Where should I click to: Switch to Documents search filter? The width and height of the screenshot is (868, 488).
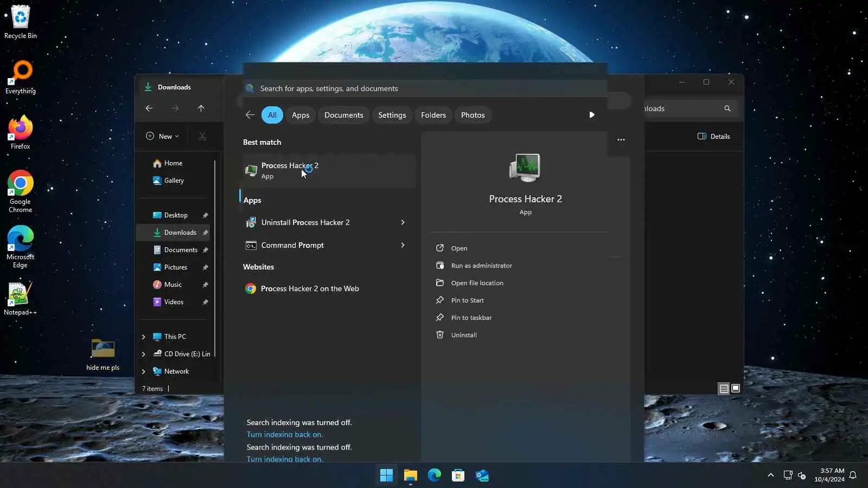pos(344,115)
